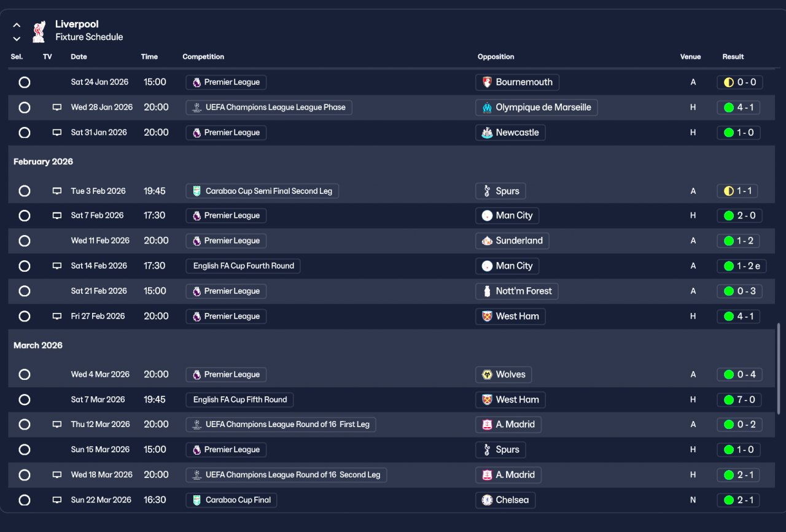Select the radio for the 18 Mar A. Madrid fixture
Screen dimensions: 786x532
[x=25, y=475]
